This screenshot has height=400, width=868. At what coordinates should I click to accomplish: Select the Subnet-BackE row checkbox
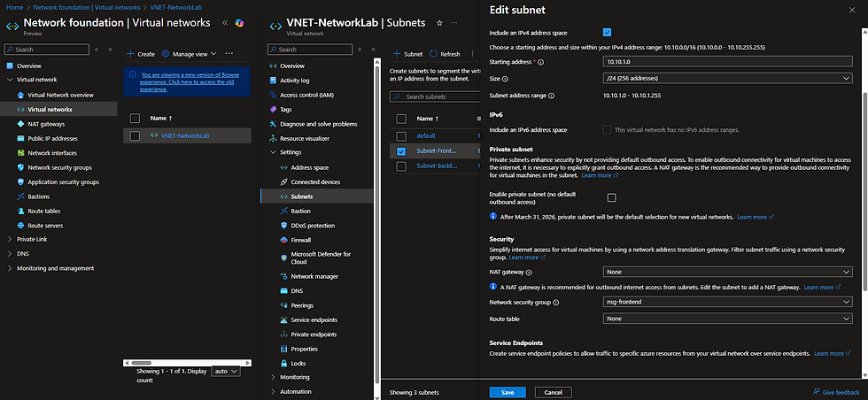(401, 166)
